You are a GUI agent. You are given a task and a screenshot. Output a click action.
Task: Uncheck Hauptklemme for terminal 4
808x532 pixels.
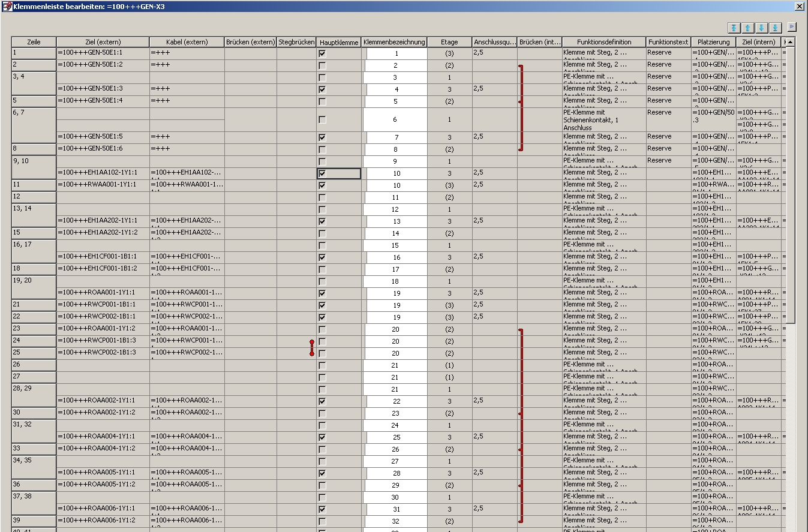[x=322, y=90]
